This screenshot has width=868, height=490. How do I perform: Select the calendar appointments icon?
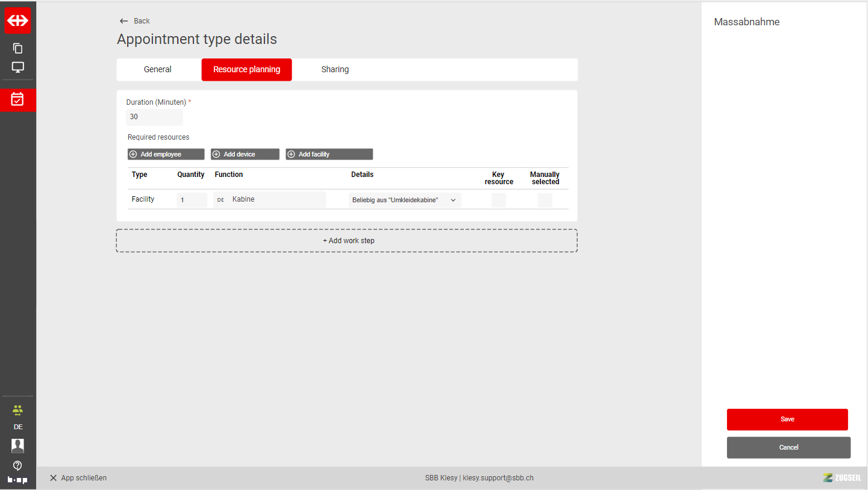(x=18, y=99)
